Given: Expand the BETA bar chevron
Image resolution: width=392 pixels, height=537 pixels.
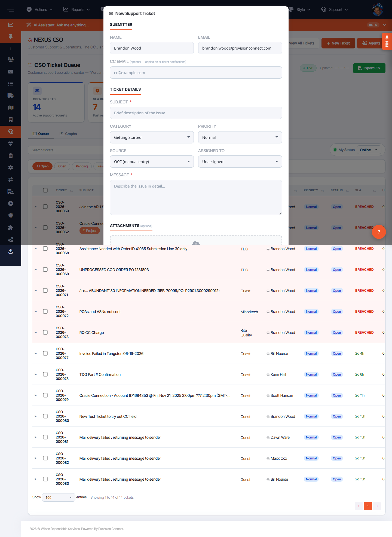Looking at the screenshot, I should click(385, 25).
